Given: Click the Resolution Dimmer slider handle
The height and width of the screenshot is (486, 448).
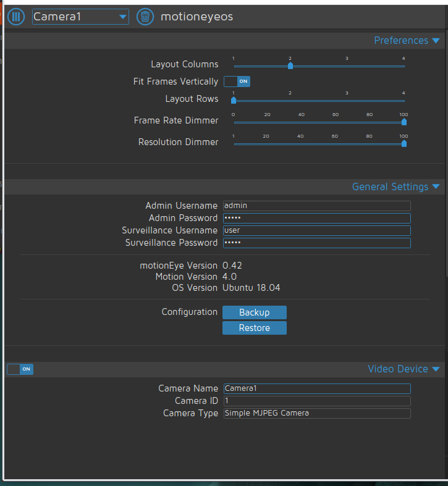Looking at the screenshot, I should (404, 143).
